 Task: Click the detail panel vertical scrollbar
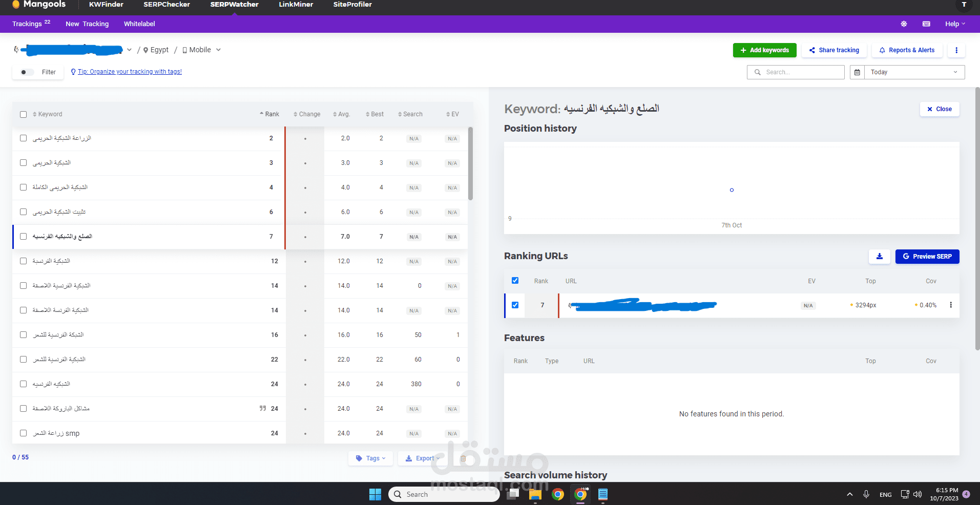click(x=977, y=219)
